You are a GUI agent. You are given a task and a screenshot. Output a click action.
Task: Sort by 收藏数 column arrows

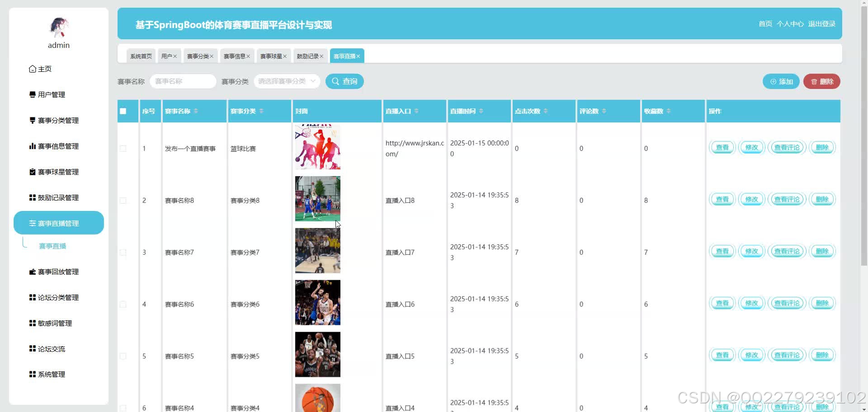pos(669,111)
